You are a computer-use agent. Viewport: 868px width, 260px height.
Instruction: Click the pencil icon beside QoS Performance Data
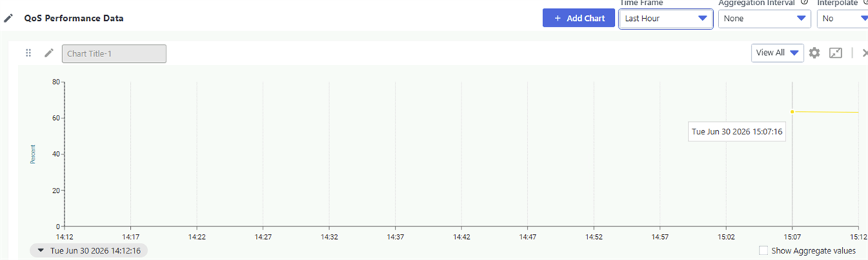(x=9, y=18)
